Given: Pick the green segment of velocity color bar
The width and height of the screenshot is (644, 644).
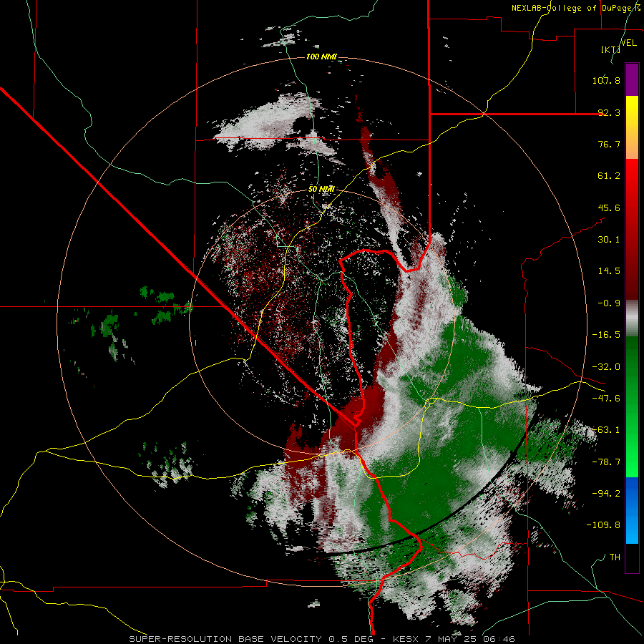Looking at the screenshot, I should [632, 406].
